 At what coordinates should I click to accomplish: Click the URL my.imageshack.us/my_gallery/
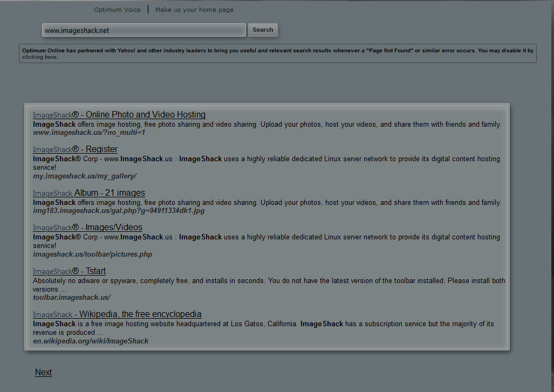pyautogui.click(x=85, y=176)
